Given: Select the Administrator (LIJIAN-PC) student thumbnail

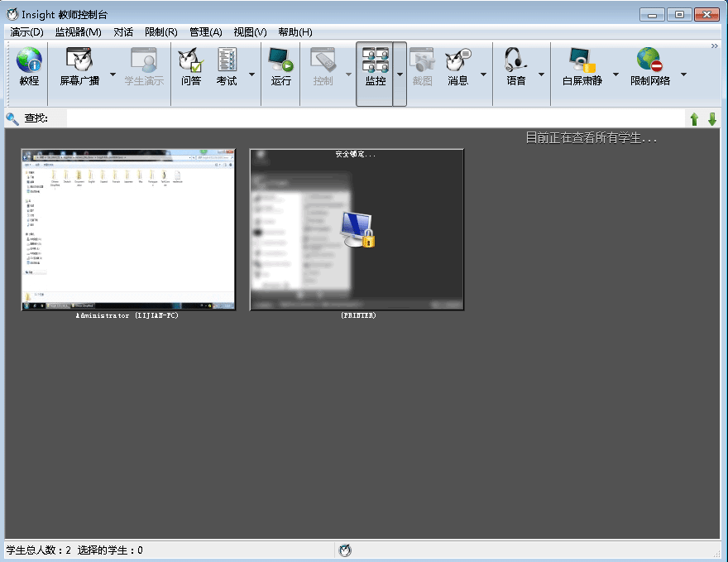Looking at the screenshot, I should click(128, 229).
